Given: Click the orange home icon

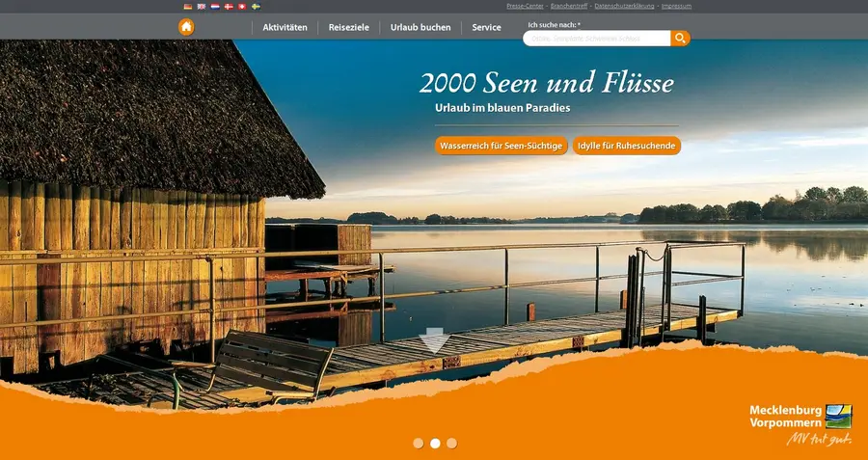Looking at the screenshot, I should coord(186,27).
